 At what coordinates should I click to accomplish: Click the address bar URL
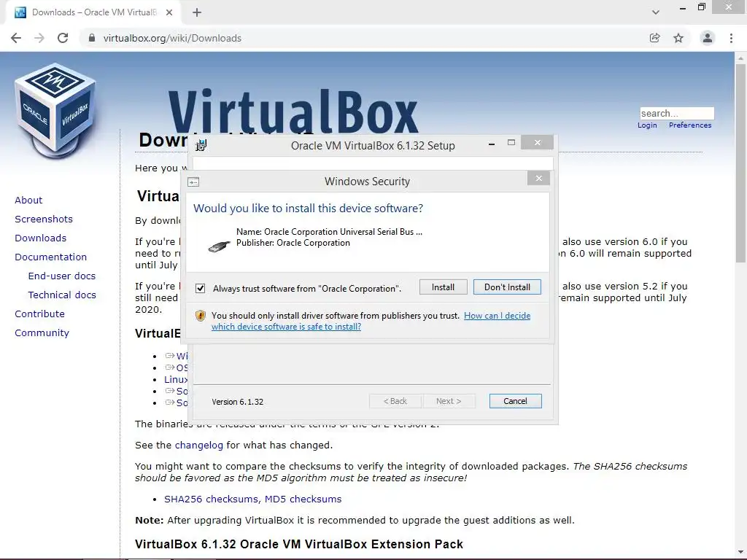point(172,38)
